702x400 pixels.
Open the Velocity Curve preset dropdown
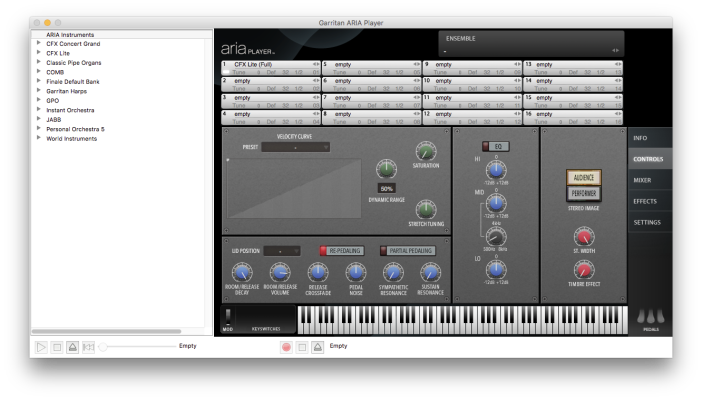[295, 147]
